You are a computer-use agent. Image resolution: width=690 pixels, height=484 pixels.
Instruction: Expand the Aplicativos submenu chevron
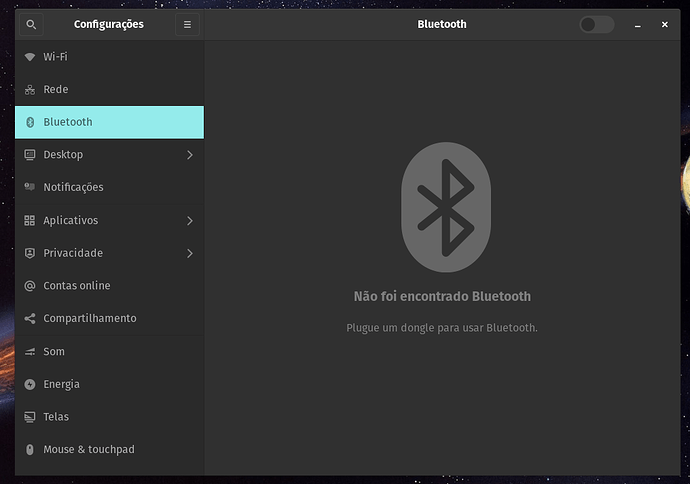point(190,220)
